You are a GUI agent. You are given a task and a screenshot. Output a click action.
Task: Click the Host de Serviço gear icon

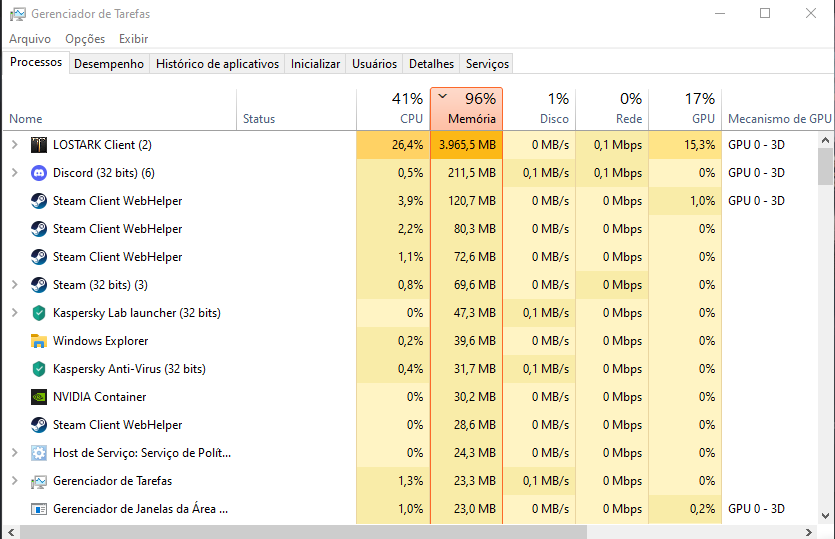(x=39, y=453)
